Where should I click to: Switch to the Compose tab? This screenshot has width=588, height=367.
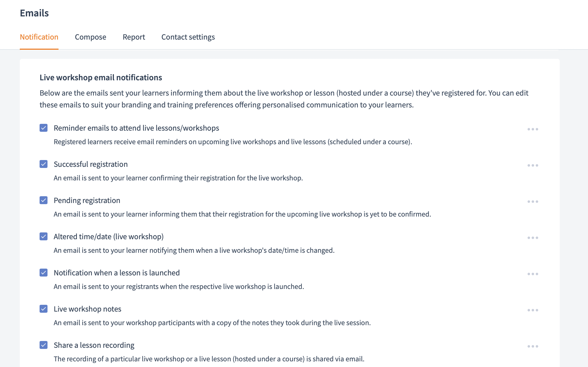point(90,37)
